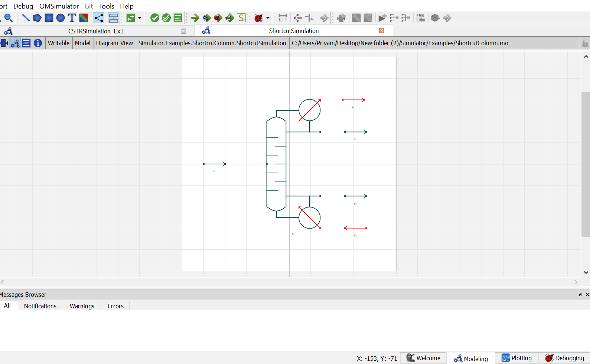
Task: Toggle the Connect mode button
Action: pos(98,17)
